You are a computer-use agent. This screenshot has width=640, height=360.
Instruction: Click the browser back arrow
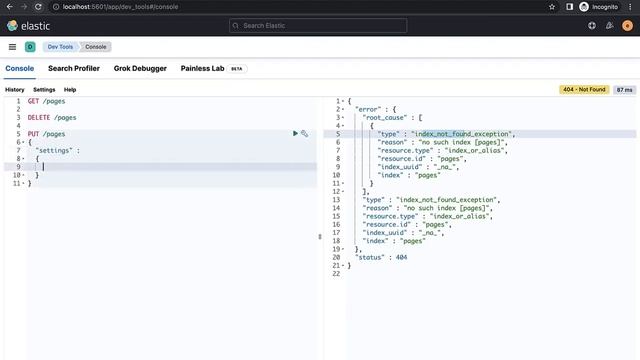[10, 7]
